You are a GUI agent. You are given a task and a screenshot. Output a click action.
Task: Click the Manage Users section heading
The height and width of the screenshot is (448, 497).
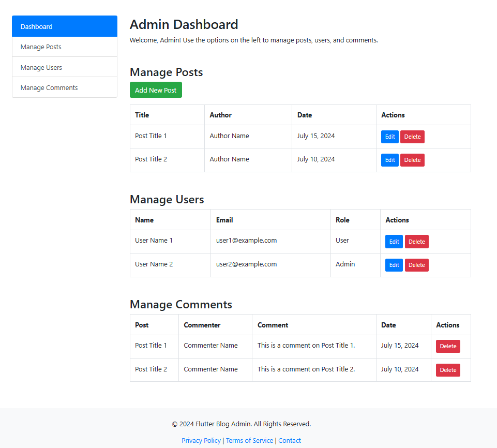[167, 200]
